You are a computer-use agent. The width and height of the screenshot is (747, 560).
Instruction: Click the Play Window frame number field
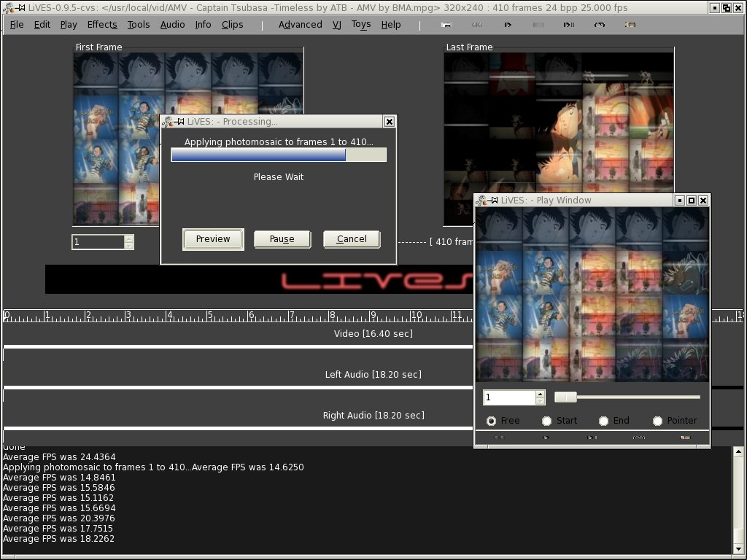(509, 397)
